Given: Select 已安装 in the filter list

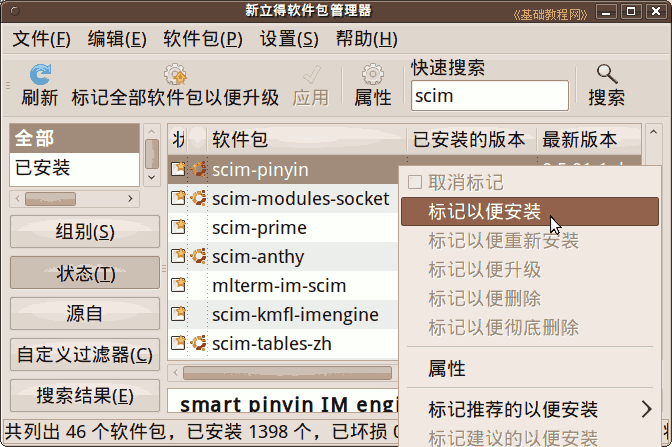Looking at the screenshot, I should (75, 168).
